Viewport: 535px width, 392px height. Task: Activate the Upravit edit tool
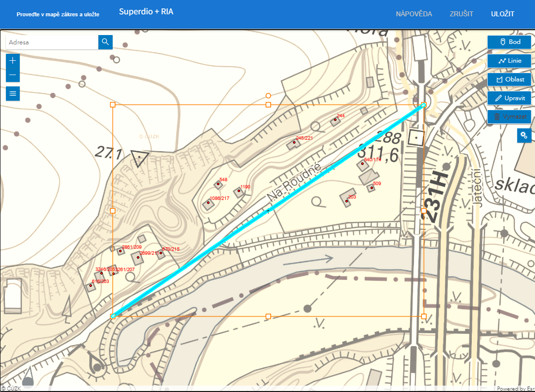pos(509,98)
